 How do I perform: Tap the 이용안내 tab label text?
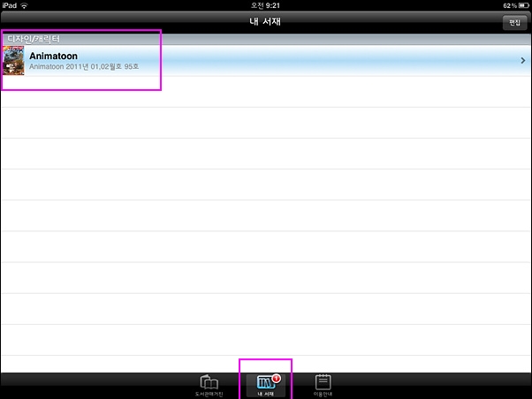[323, 395]
